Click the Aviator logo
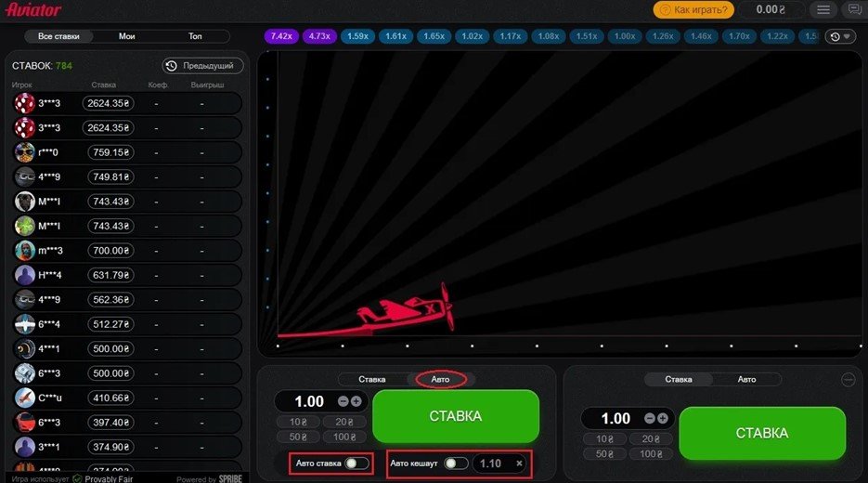 (x=33, y=10)
